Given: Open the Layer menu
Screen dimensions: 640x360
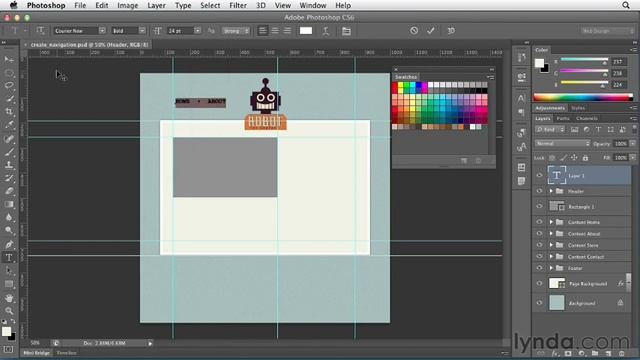Looking at the screenshot, I should tap(156, 5).
